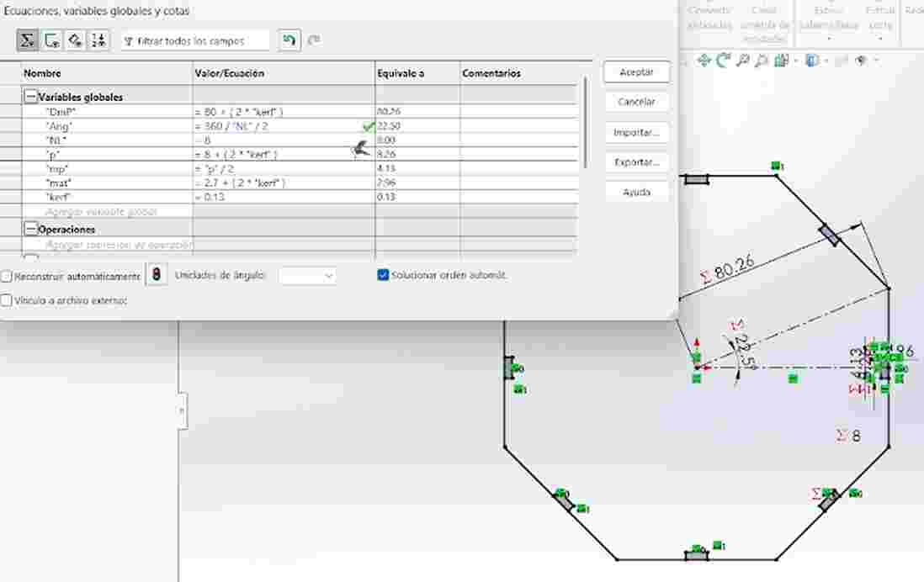The height and width of the screenshot is (582, 924).
Task: Select the "mp" variable name cell
Action: coord(107,168)
